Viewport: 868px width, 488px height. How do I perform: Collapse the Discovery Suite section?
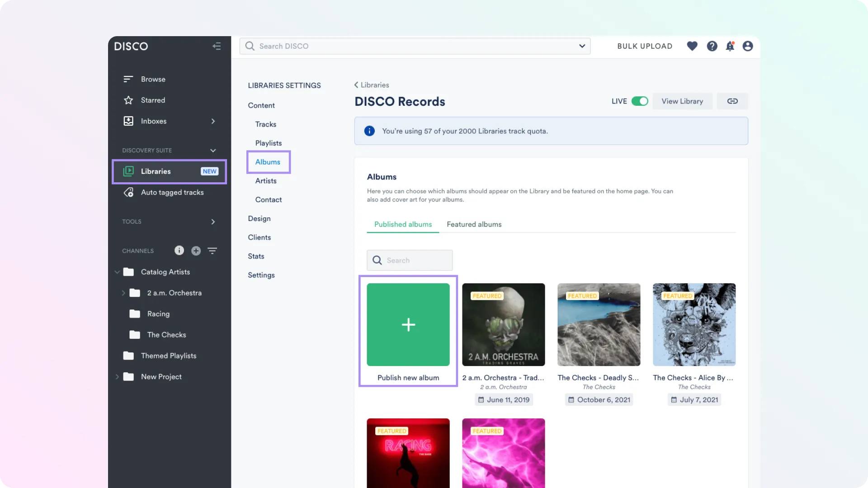click(x=213, y=150)
